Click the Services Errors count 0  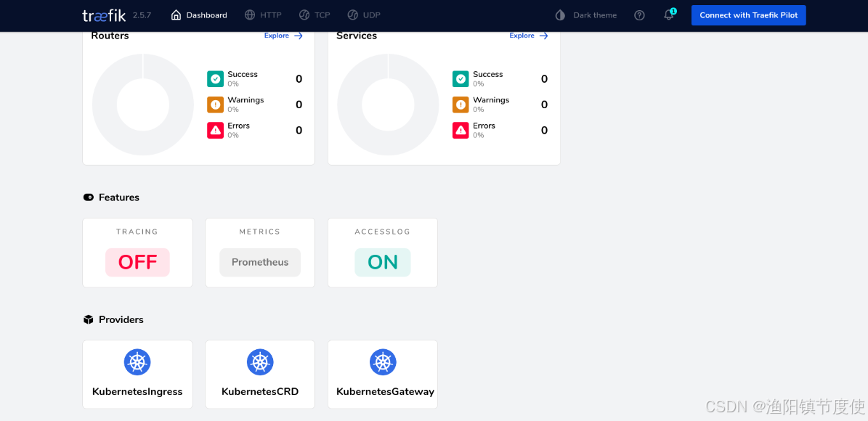[544, 131]
